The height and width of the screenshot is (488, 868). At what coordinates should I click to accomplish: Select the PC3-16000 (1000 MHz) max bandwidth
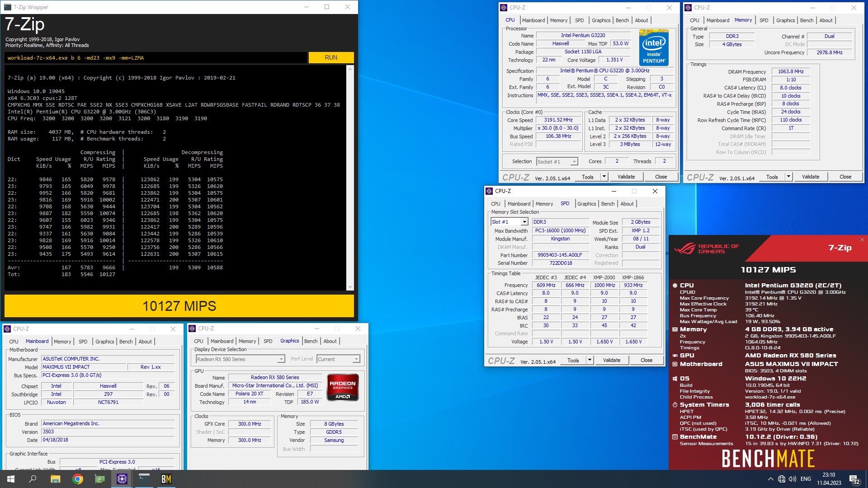[x=560, y=230]
